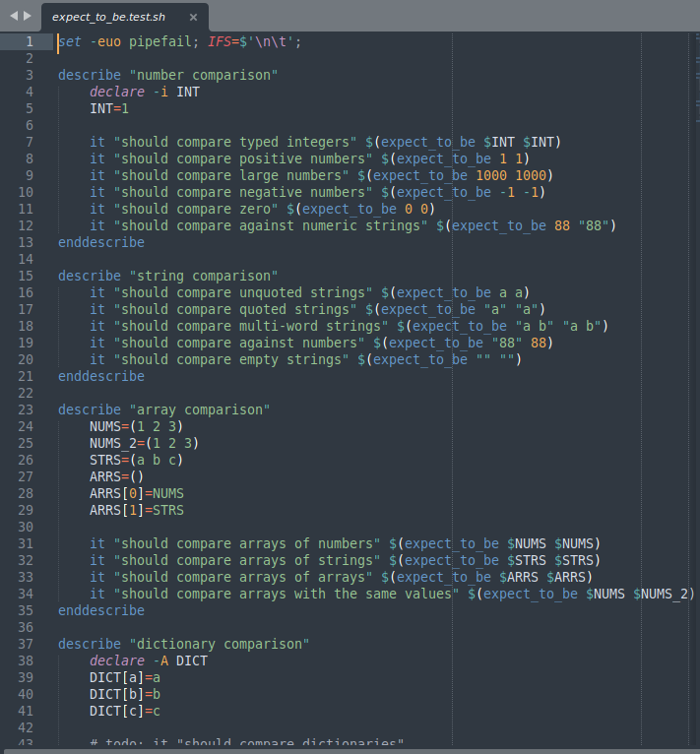Close the expect_to_be.test.sh tab

pos(193,18)
